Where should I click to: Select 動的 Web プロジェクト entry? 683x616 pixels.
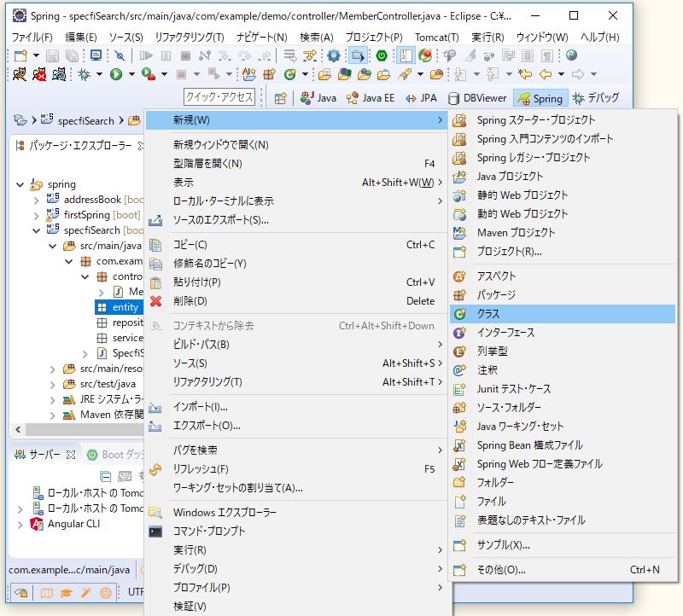click(x=562, y=214)
